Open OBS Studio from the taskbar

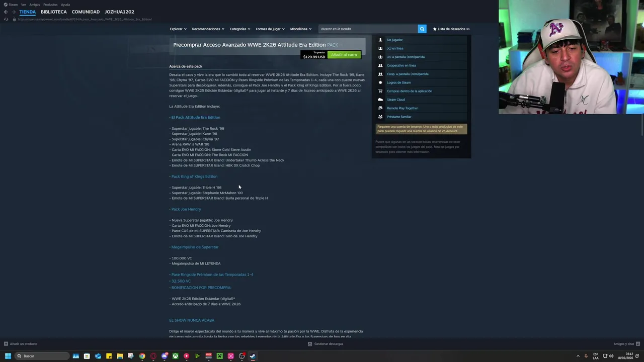pos(242,356)
